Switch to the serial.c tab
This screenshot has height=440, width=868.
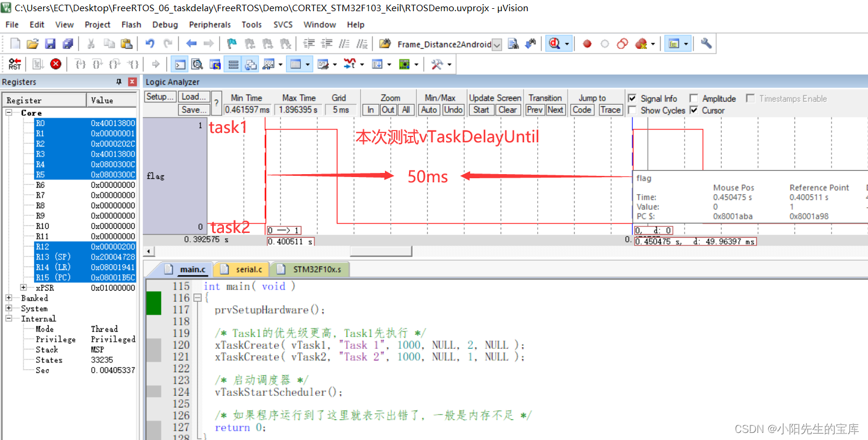pyautogui.click(x=242, y=269)
